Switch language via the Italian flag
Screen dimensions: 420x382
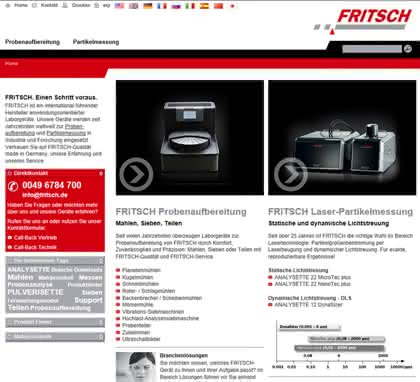[190, 6]
